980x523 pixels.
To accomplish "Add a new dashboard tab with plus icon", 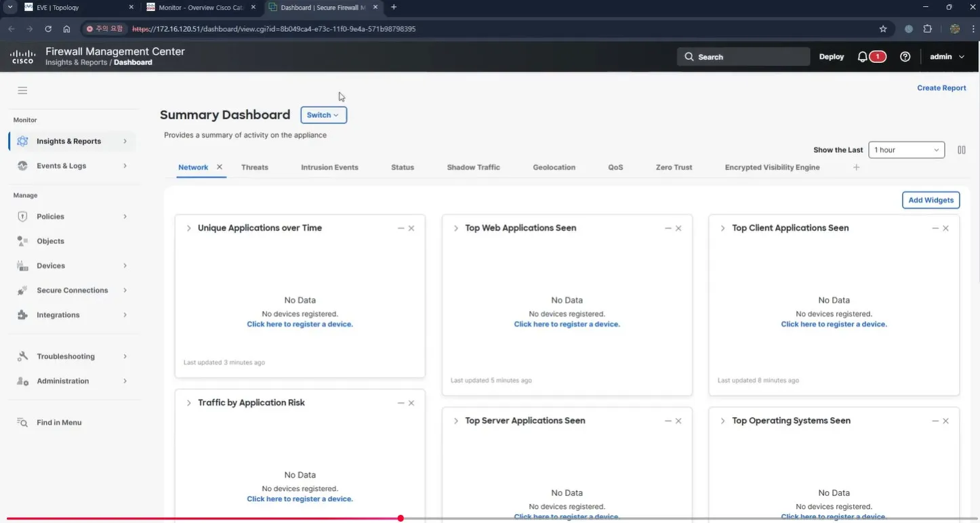I will coord(856,167).
